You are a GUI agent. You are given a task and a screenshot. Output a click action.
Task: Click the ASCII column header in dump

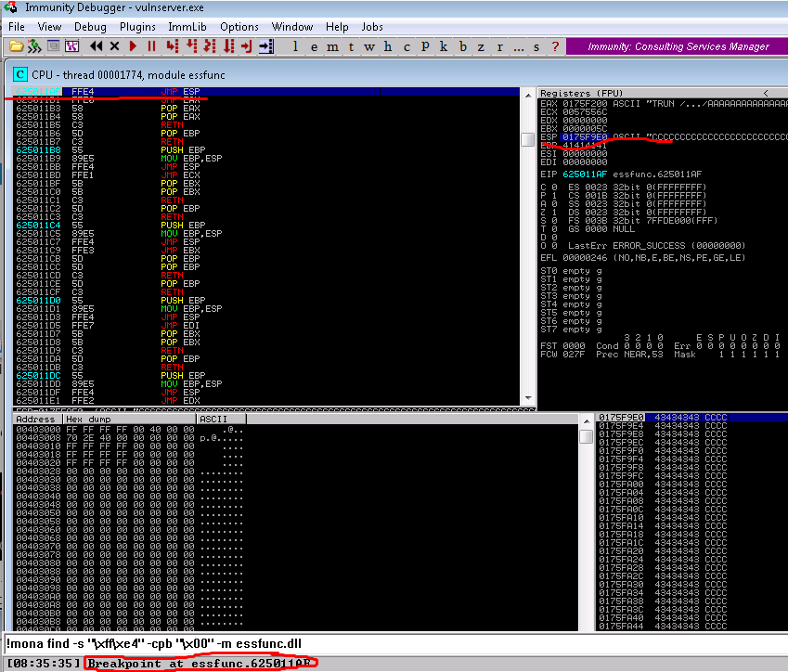(x=222, y=420)
